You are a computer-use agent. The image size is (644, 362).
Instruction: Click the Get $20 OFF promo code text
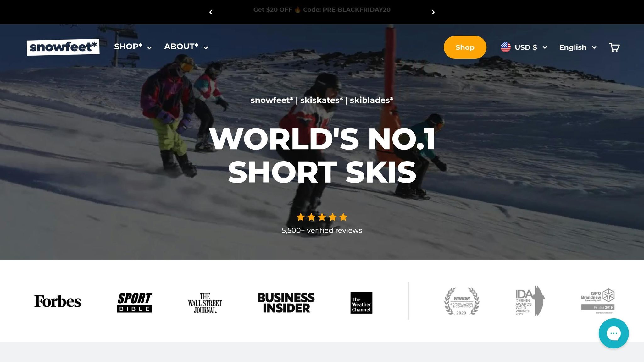pyautogui.click(x=322, y=10)
